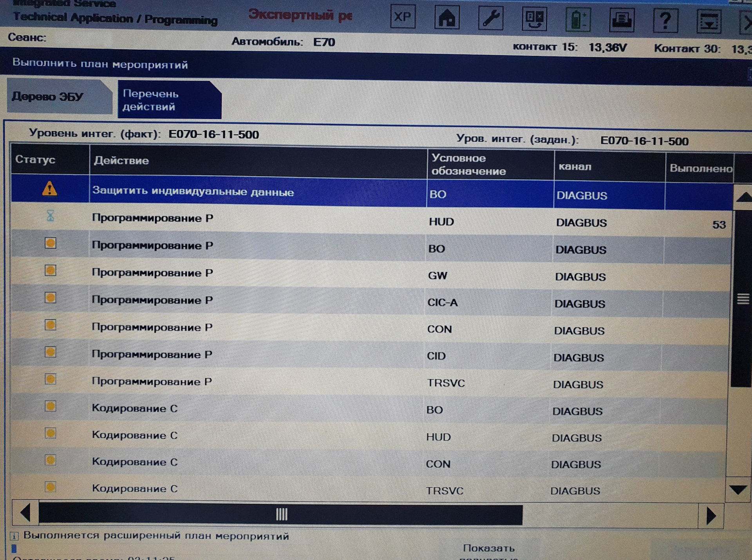The image size is (752, 560).
Task: Open help question mark icon
Action: 665,21
